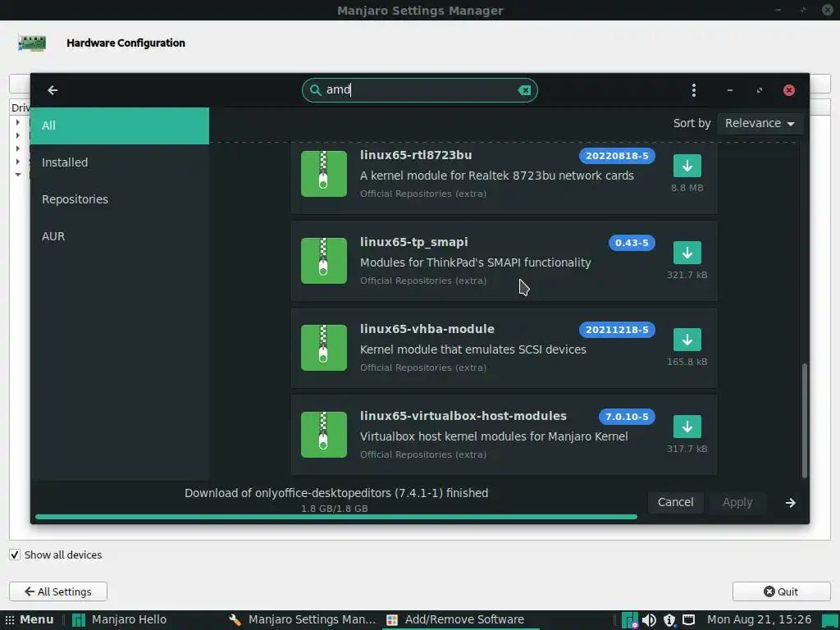This screenshot has height=630, width=840.
Task: Open the panel Menu button
Action: point(30,620)
